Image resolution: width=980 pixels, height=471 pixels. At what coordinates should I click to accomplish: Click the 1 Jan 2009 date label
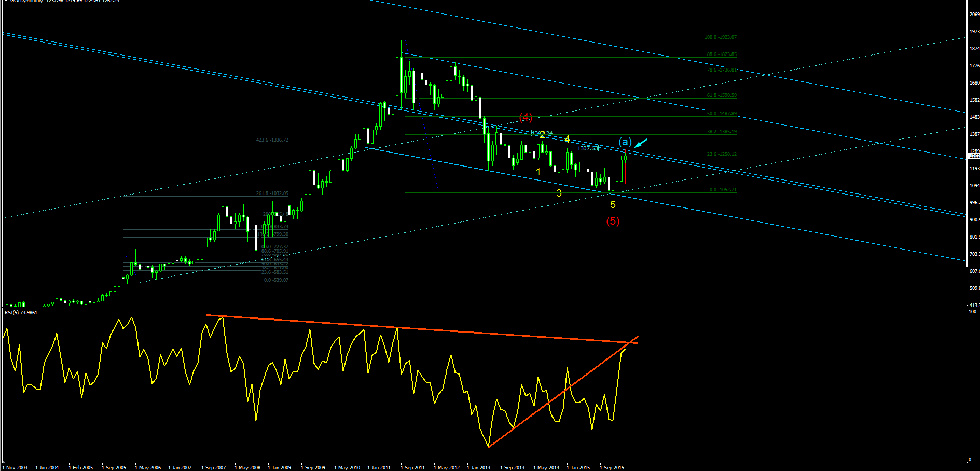click(280, 468)
